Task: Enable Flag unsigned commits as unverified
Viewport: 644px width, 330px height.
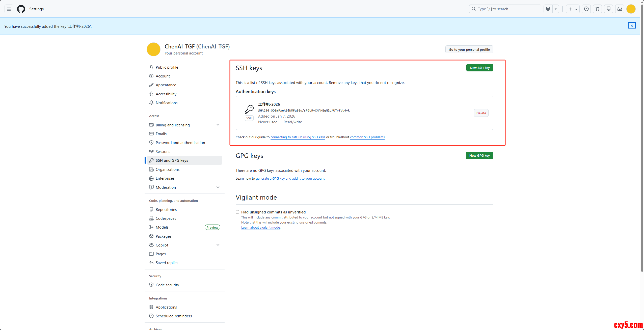Action: point(237,212)
